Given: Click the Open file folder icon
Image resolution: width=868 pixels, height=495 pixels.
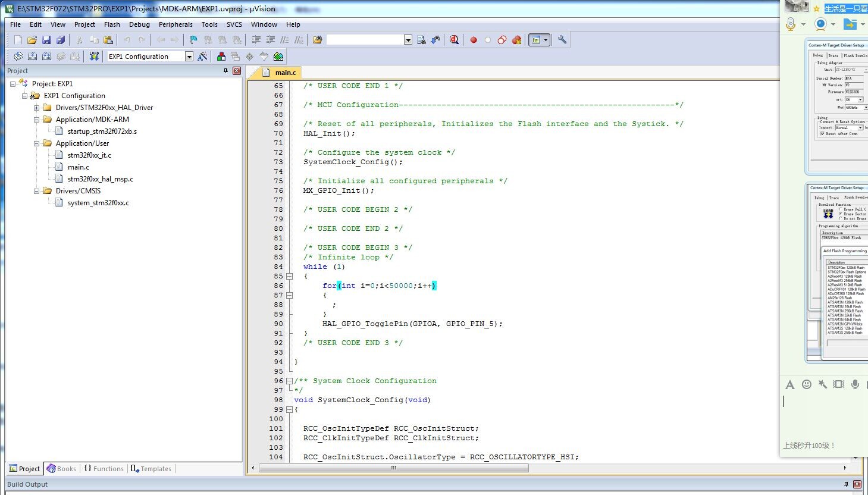Looking at the screenshot, I should tap(32, 40).
